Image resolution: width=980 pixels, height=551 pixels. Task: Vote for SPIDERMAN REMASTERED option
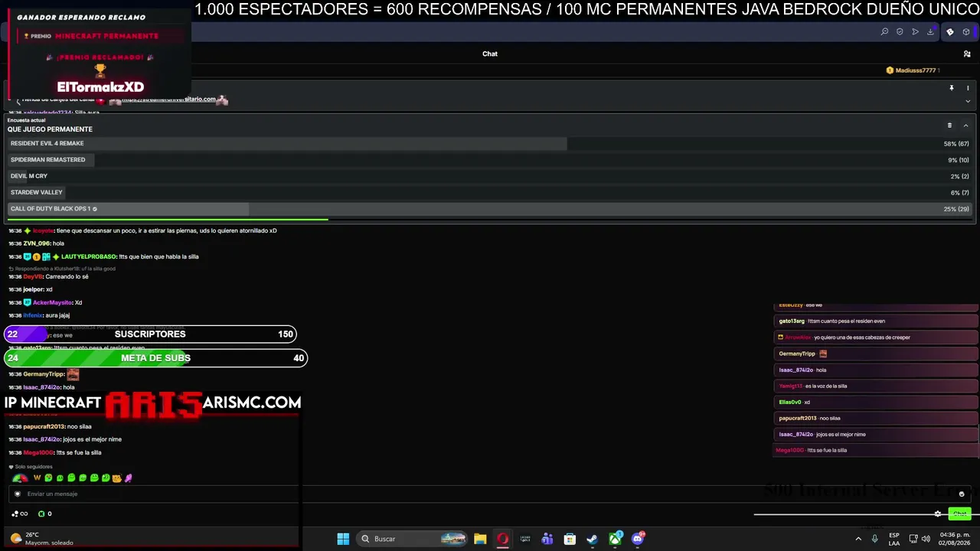coord(489,160)
